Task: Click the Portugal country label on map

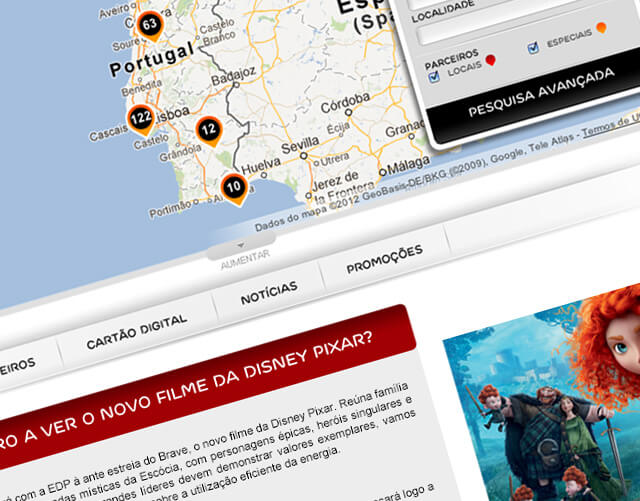Action: coord(151,59)
